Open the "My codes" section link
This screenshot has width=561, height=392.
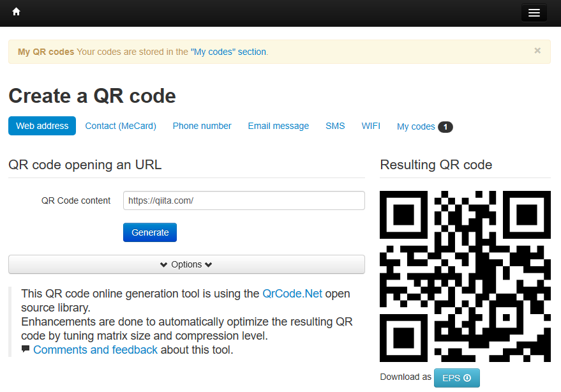tap(228, 52)
